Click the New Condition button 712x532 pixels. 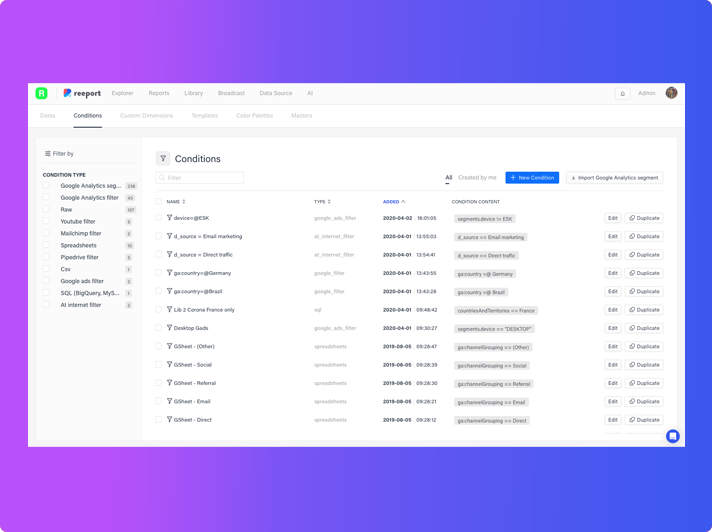[532, 178]
